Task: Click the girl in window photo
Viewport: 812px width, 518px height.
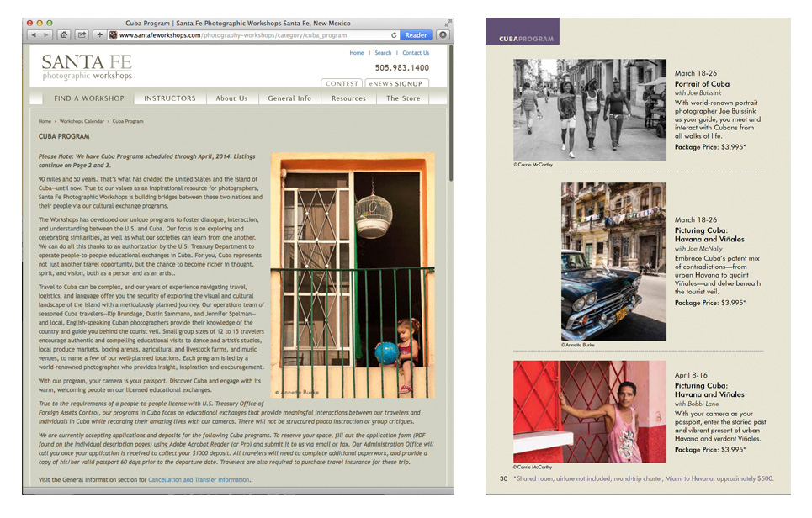Action: point(353,275)
